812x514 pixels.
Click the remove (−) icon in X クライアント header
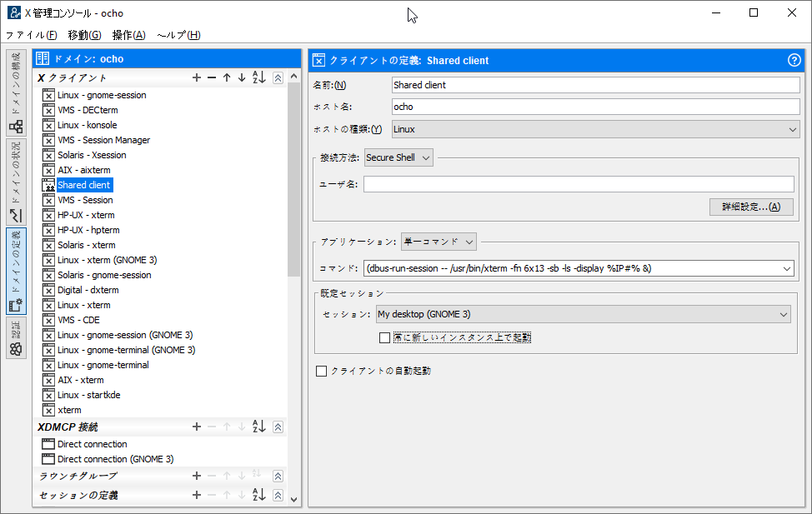212,77
